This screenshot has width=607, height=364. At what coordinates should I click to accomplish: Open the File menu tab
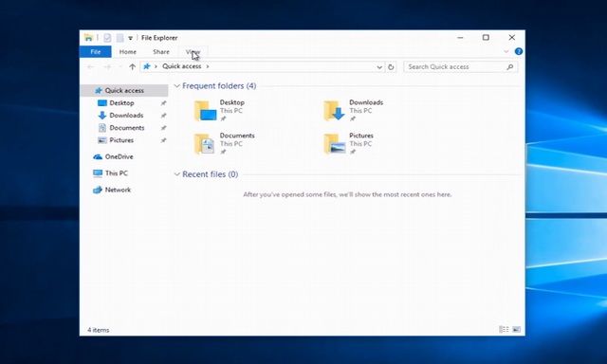point(95,51)
